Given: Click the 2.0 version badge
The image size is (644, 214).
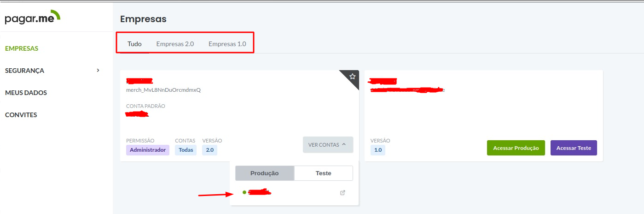Looking at the screenshot, I should (210, 150).
